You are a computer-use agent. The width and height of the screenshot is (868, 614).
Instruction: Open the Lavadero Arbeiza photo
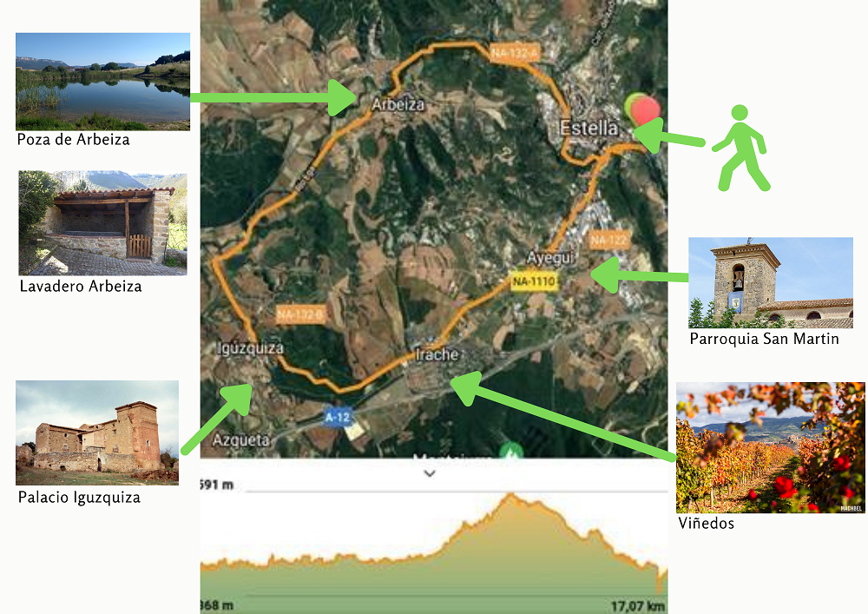(103, 222)
